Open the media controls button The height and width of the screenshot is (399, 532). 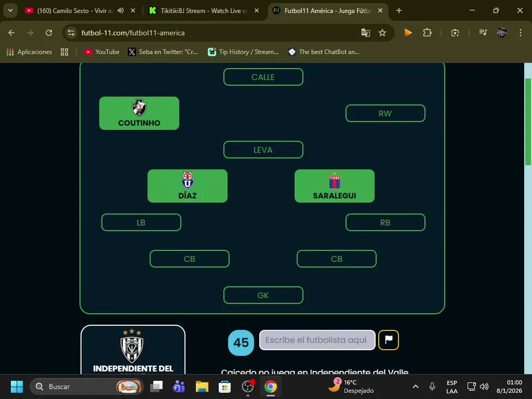pyautogui.click(x=483, y=33)
